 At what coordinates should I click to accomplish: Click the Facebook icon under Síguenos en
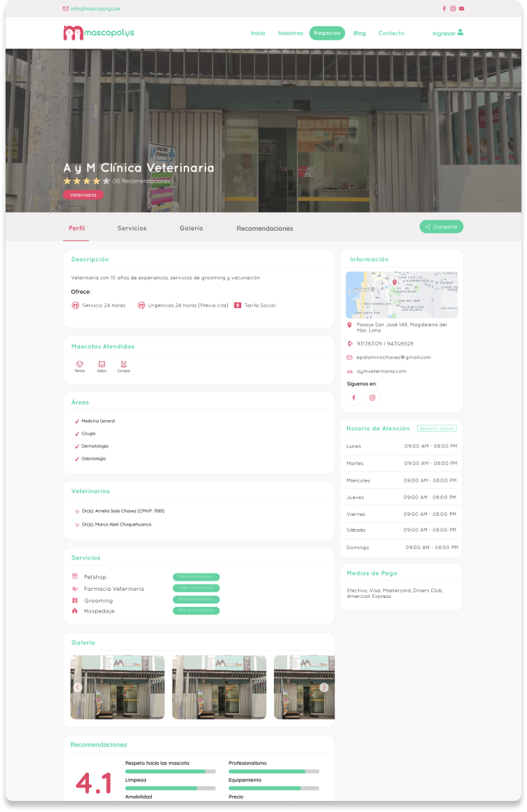(353, 398)
